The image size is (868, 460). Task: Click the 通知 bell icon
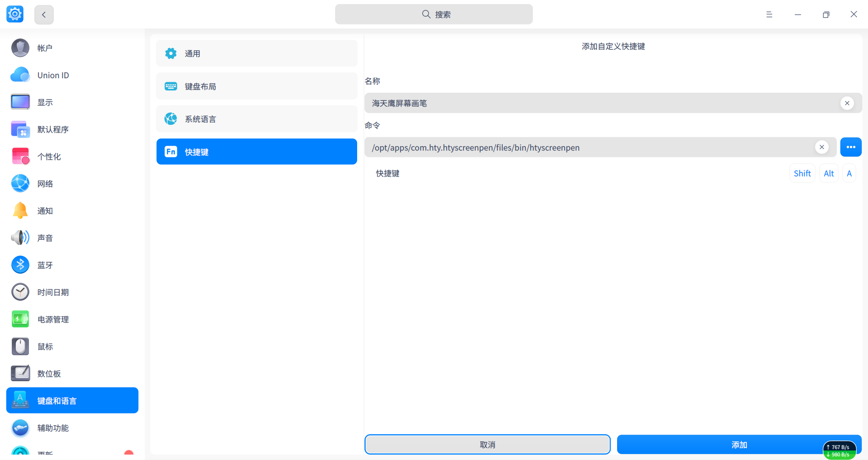click(20, 211)
